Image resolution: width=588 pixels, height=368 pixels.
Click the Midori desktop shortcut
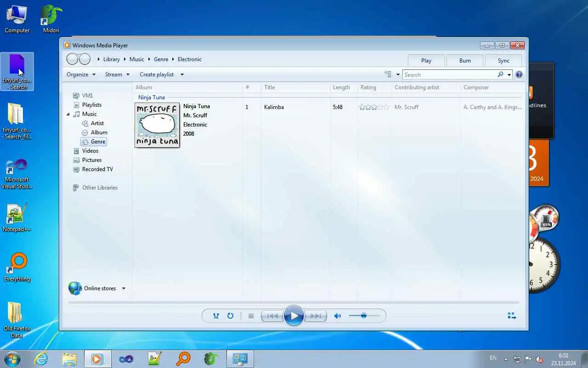(51, 19)
